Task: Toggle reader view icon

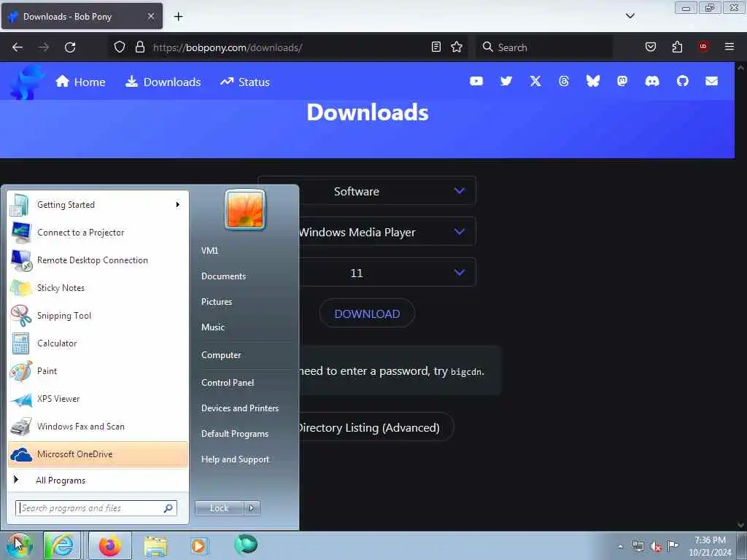Action: point(436,47)
